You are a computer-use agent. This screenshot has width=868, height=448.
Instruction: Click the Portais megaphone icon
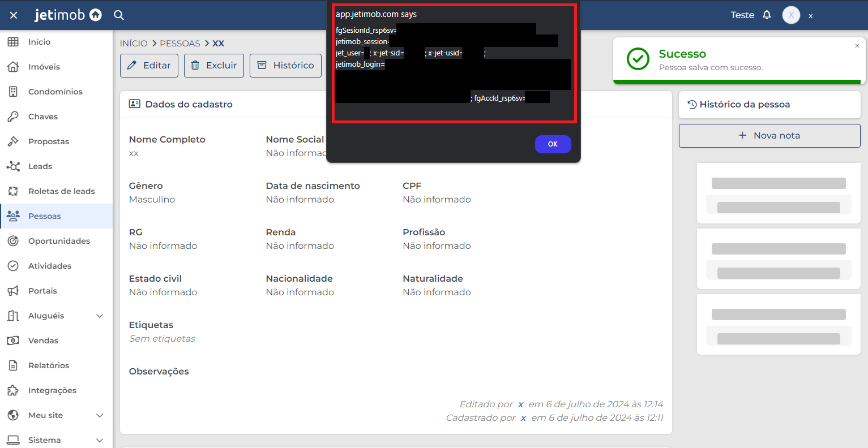click(13, 291)
